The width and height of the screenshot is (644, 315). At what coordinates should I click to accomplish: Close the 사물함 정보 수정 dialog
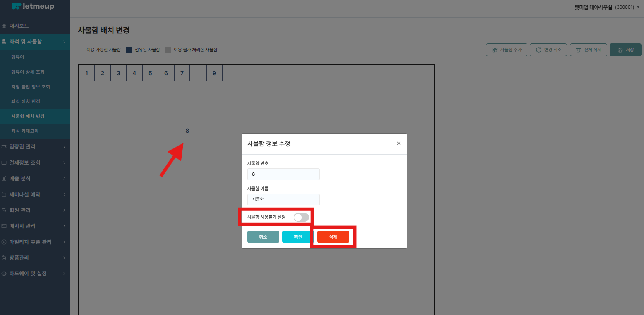[x=399, y=143]
